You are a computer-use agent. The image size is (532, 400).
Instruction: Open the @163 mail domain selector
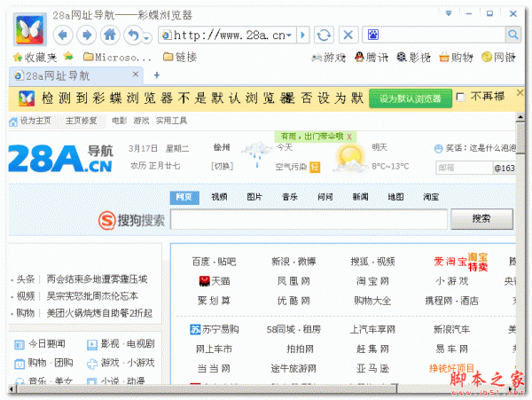(x=505, y=168)
